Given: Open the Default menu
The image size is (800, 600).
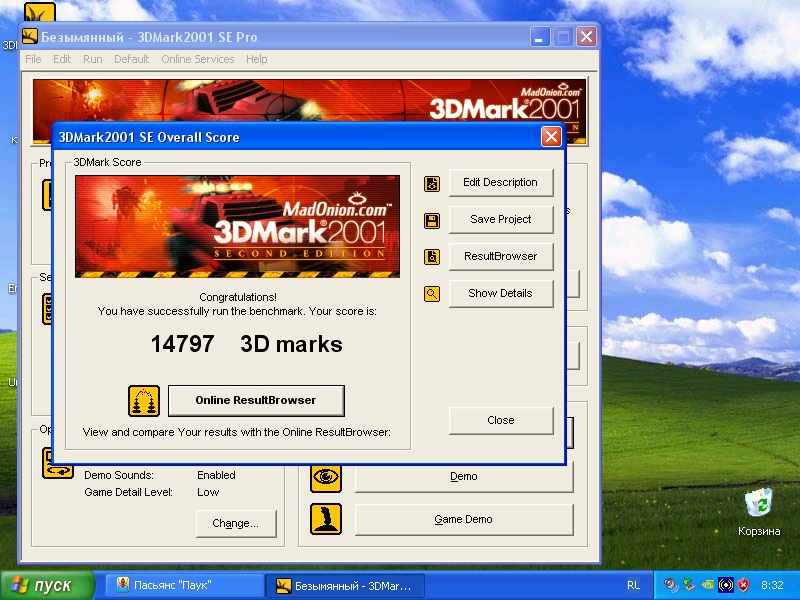Looking at the screenshot, I should 132,59.
